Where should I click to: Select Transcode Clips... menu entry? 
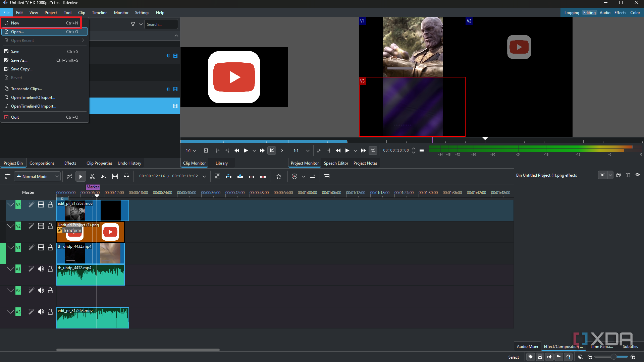point(45,89)
